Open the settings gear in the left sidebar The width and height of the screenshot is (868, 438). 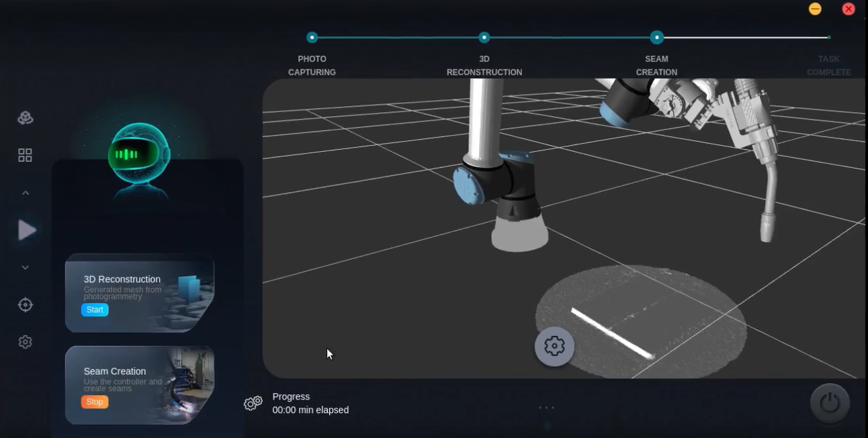tap(25, 341)
